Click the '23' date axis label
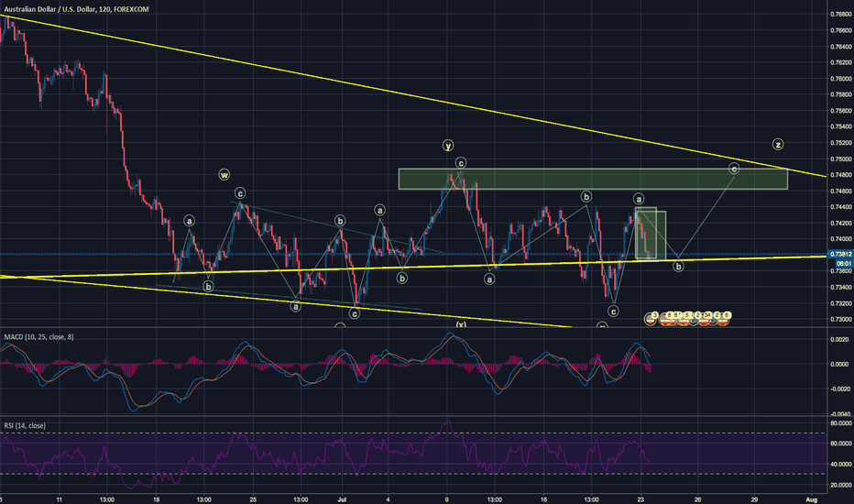 (x=641, y=499)
